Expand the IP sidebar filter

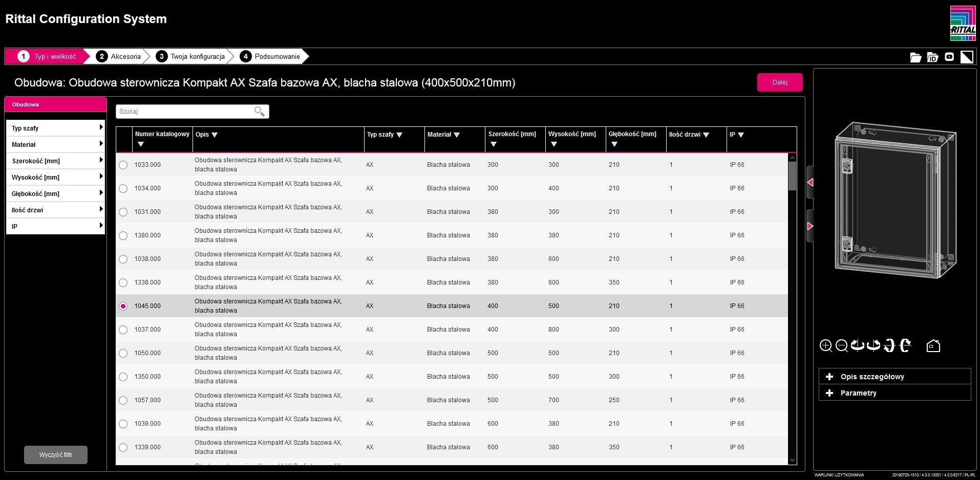(x=56, y=226)
